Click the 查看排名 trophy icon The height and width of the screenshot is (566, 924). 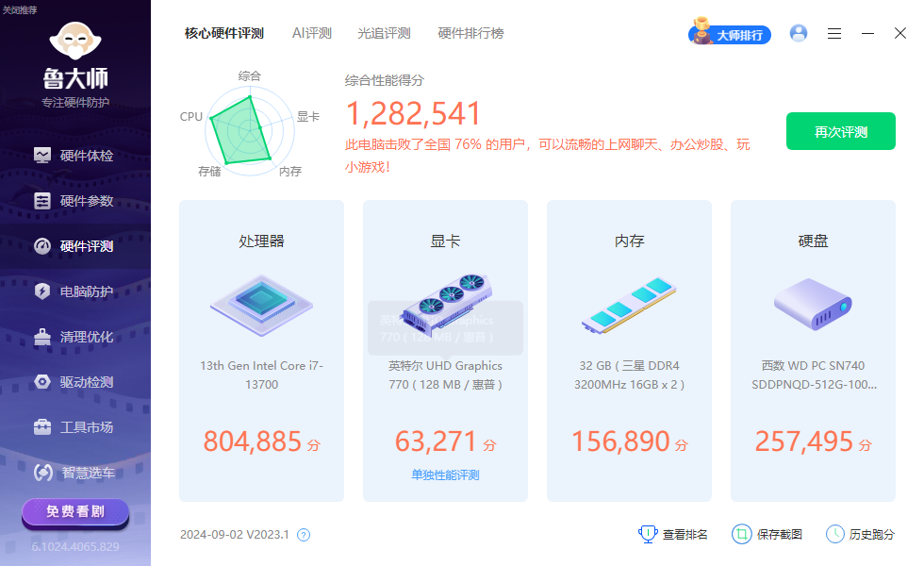[x=648, y=534]
